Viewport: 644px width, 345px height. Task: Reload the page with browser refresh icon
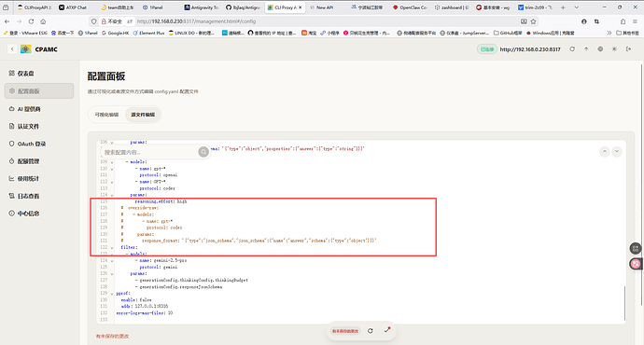click(x=31, y=21)
